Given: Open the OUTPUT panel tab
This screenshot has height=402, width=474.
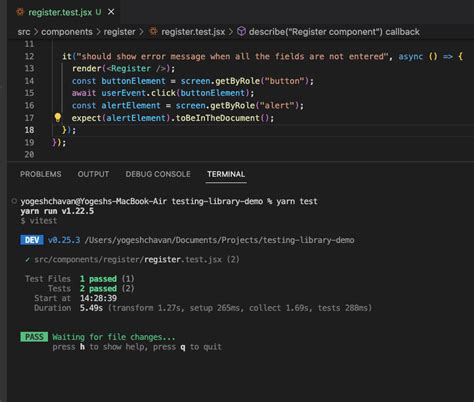Looking at the screenshot, I should coord(93,174).
